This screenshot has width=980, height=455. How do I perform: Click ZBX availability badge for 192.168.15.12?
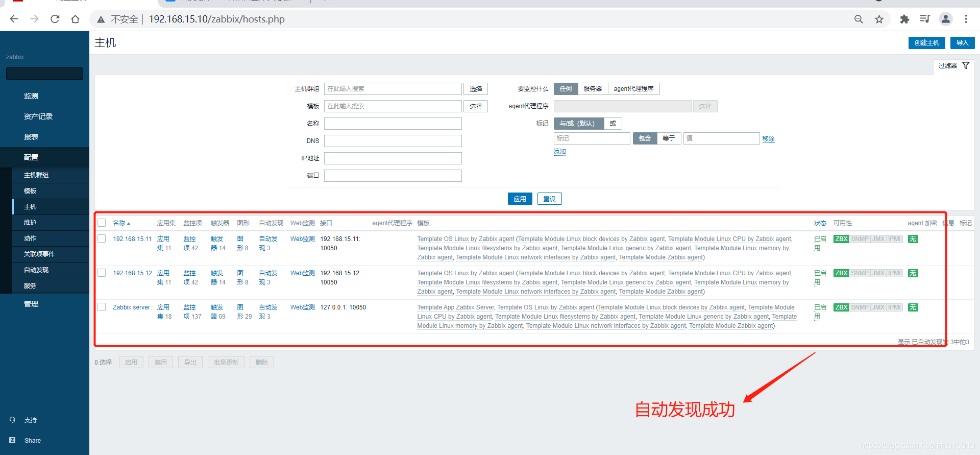pos(841,273)
